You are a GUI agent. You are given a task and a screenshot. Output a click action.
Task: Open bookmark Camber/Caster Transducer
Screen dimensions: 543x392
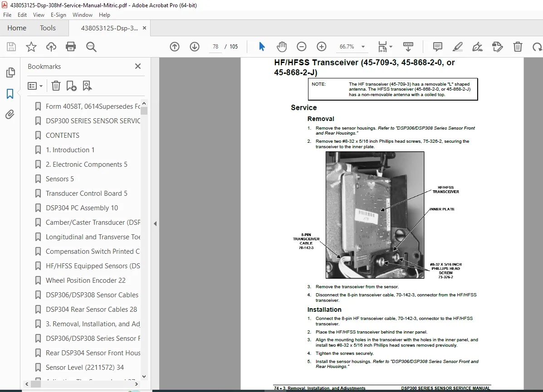[93, 223]
